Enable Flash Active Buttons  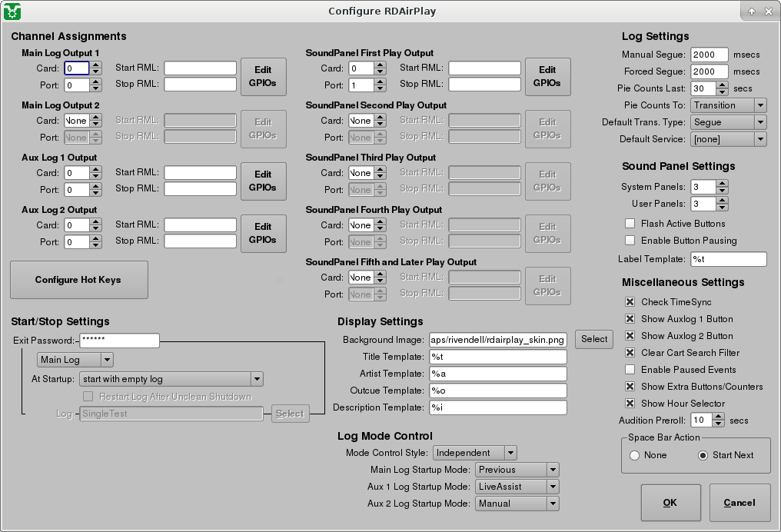point(630,224)
